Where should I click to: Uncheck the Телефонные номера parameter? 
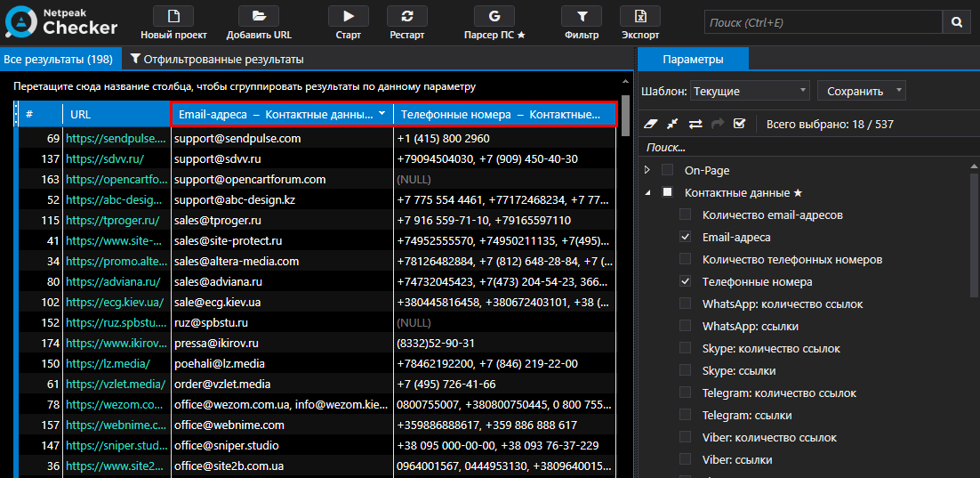tap(686, 281)
